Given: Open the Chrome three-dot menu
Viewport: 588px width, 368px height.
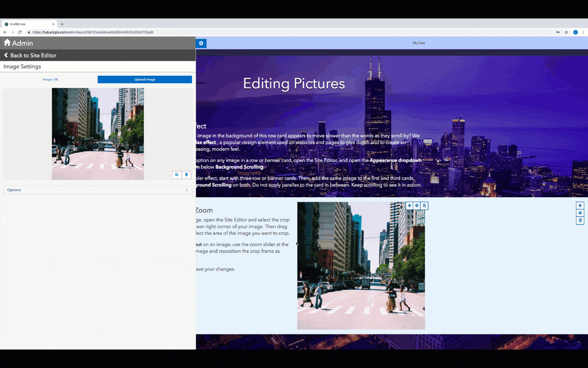Looking at the screenshot, I should point(583,32).
